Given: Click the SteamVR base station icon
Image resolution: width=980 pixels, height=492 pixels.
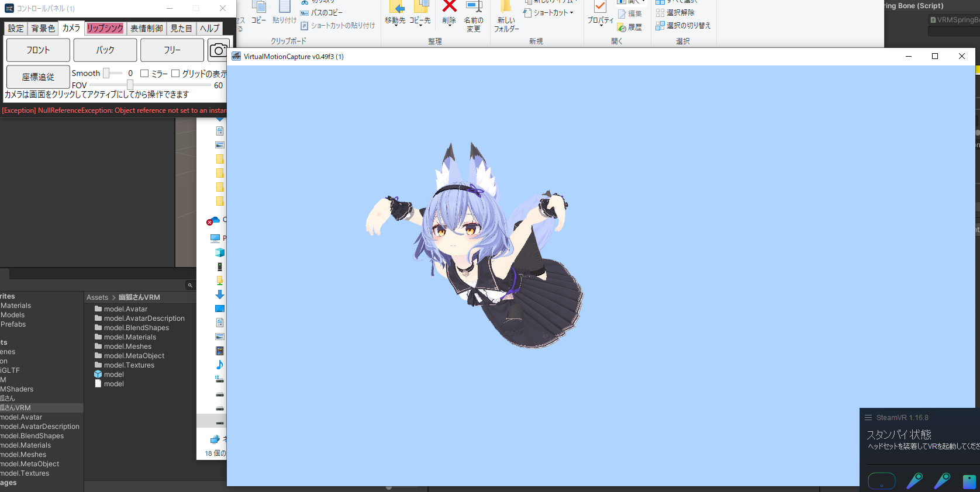Looking at the screenshot, I should 969,481.
